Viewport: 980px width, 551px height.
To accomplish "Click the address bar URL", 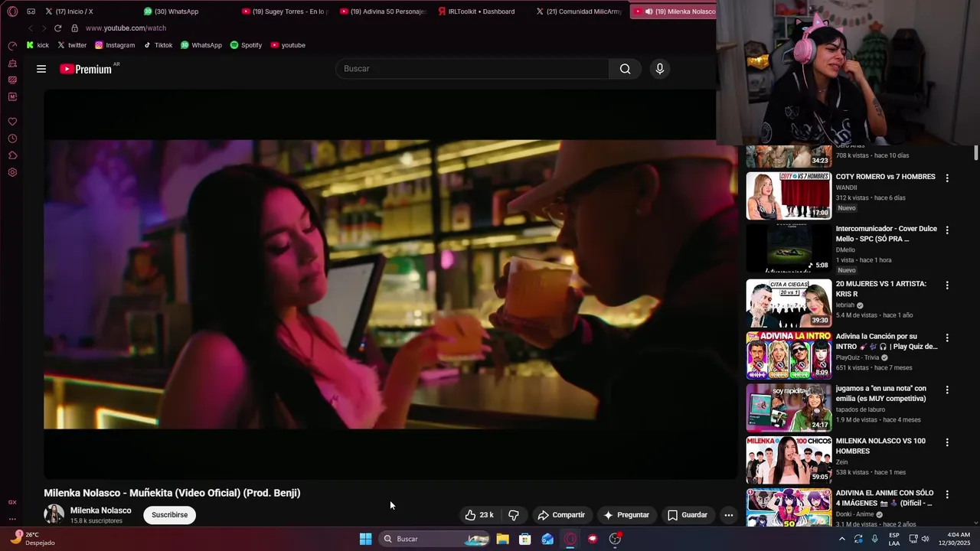I will point(126,28).
